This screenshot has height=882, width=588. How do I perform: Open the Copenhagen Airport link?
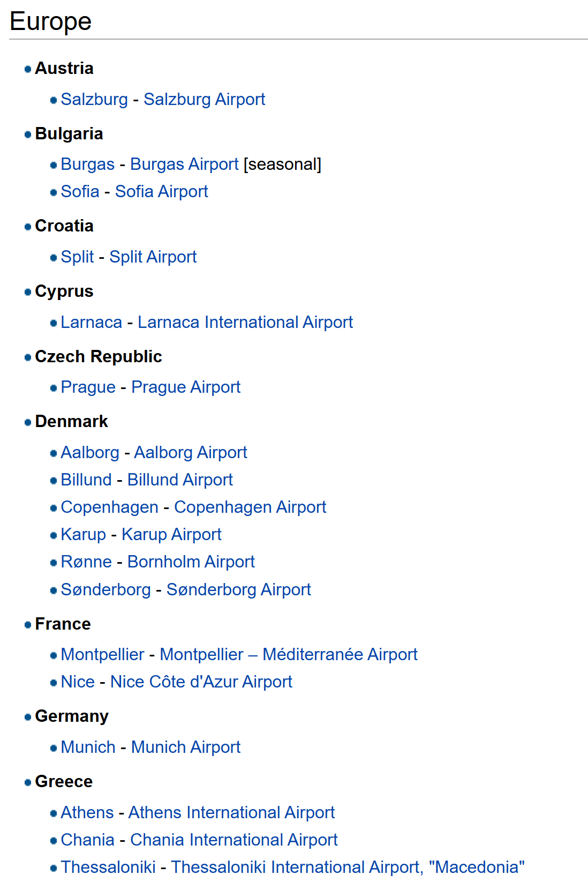250,507
